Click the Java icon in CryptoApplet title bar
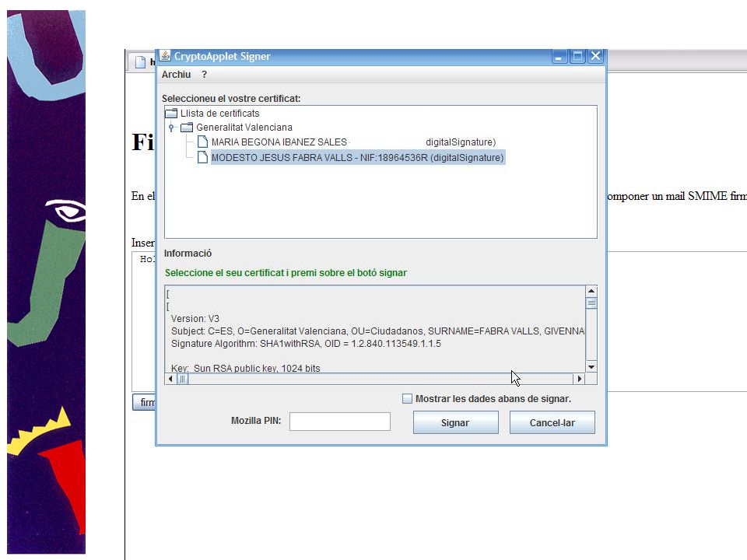Viewport: 747px width, 560px height. click(165, 56)
